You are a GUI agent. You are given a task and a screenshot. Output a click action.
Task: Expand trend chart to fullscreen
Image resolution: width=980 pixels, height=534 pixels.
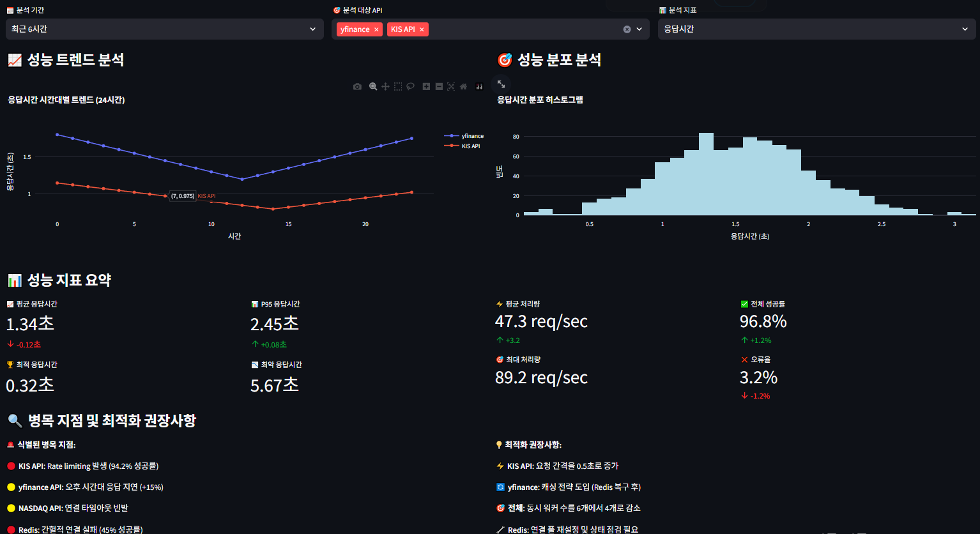(x=501, y=84)
